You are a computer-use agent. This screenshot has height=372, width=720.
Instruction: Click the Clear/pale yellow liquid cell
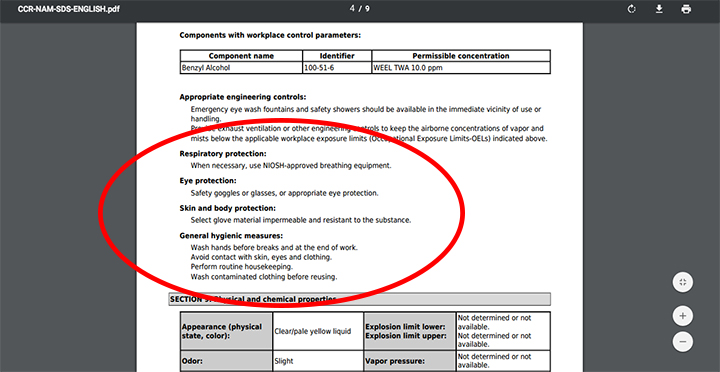point(318,331)
